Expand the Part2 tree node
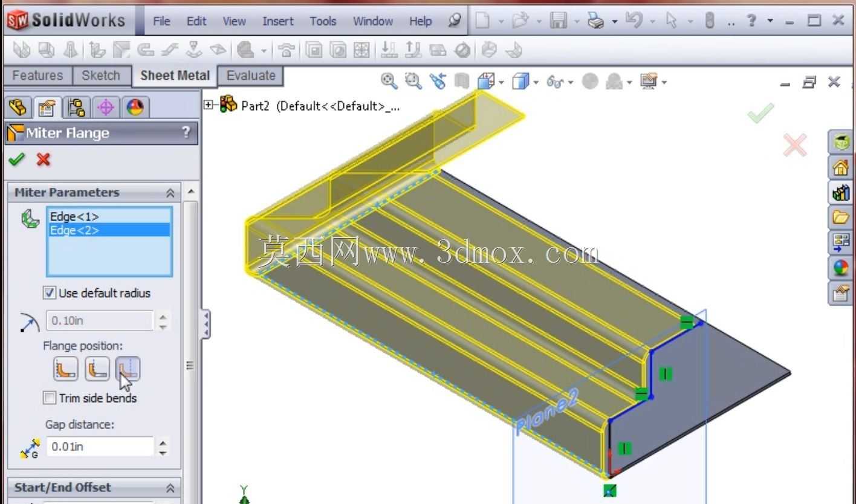The width and height of the screenshot is (856, 504). tap(209, 105)
